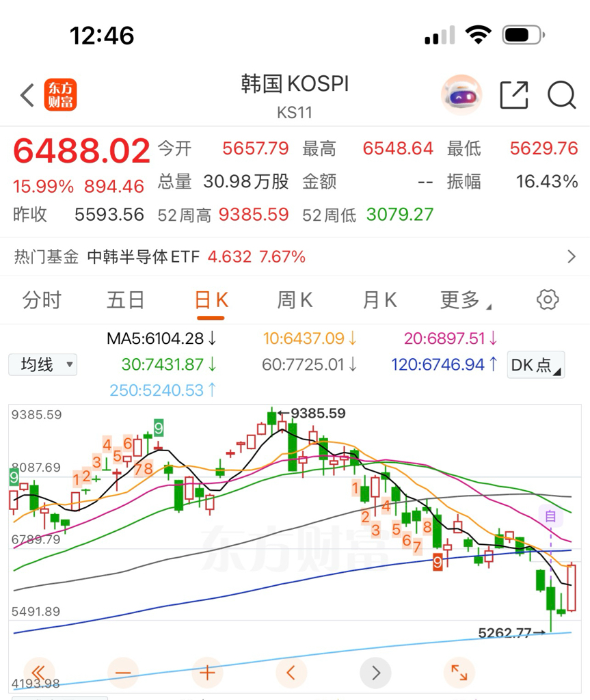Screen dimensions: 590x700
Task: Tap the share export icon
Action: pyautogui.click(x=514, y=95)
